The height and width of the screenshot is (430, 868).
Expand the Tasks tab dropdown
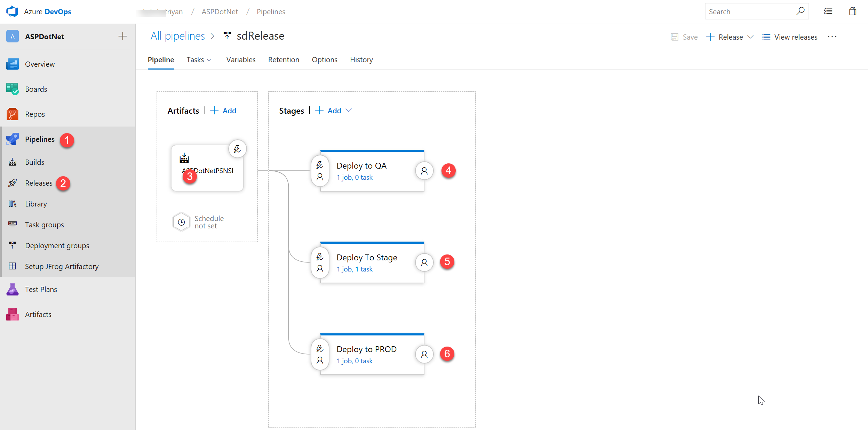tap(209, 60)
